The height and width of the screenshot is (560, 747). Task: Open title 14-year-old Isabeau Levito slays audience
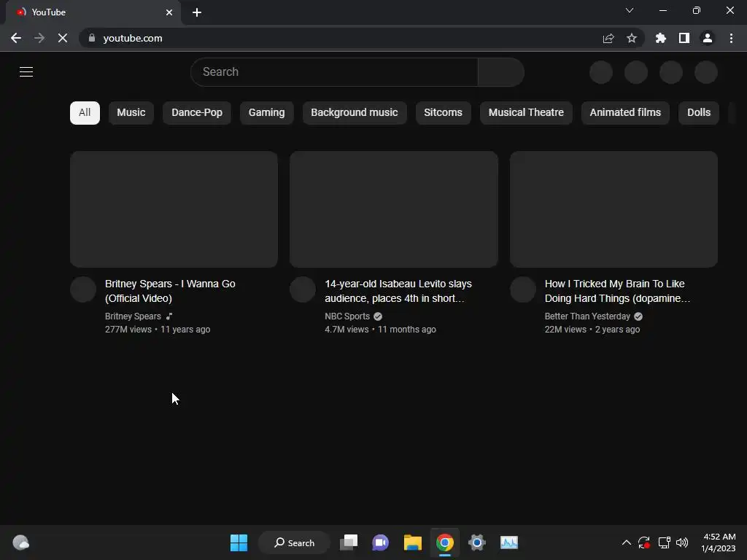click(398, 291)
